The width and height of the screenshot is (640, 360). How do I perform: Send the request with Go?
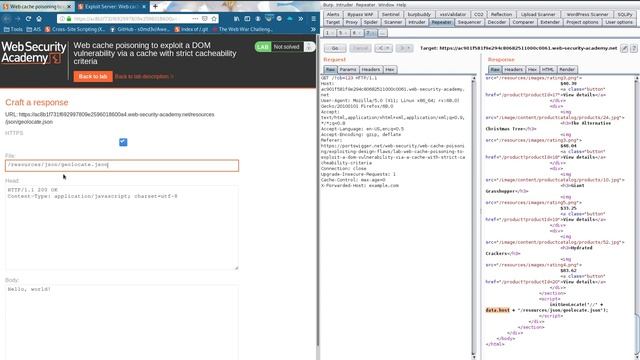pos(335,48)
